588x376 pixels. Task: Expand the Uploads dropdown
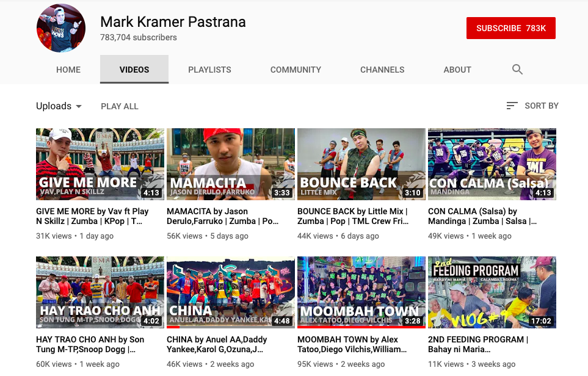point(59,106)
